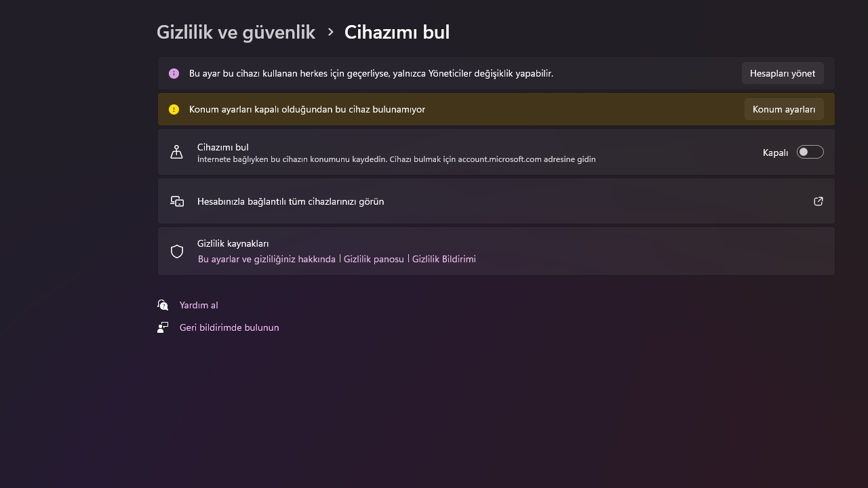Click the purple info icon beside admin notice
The width and height of the screenshot is (868, 488).
(174, 73)
